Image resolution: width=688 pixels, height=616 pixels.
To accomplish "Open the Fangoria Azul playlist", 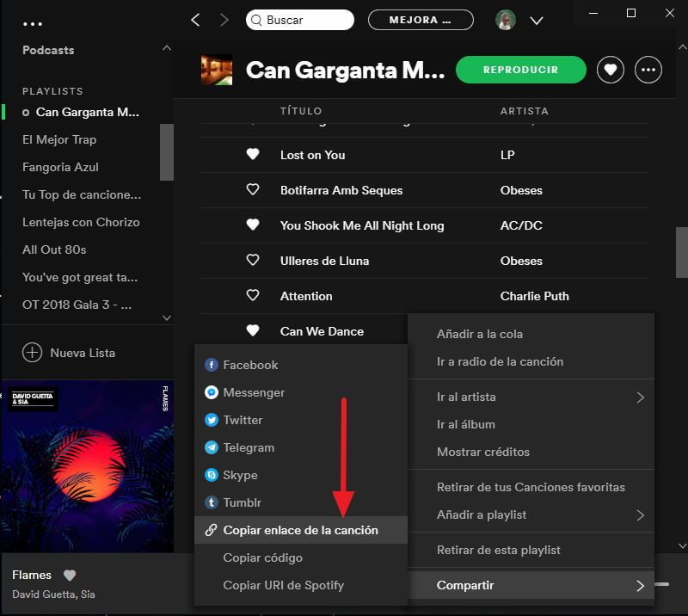I will 60,167.
